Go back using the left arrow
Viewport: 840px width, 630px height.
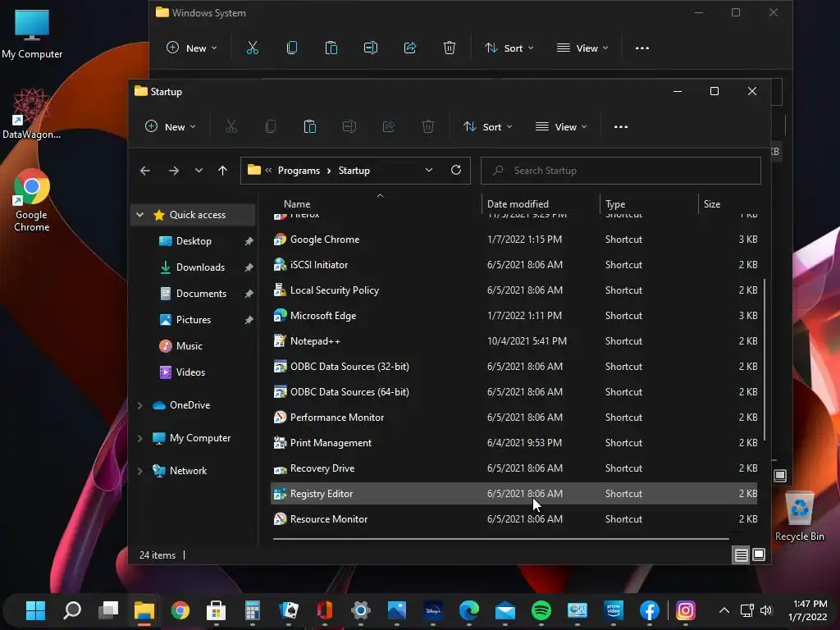(x=144, y=171)
